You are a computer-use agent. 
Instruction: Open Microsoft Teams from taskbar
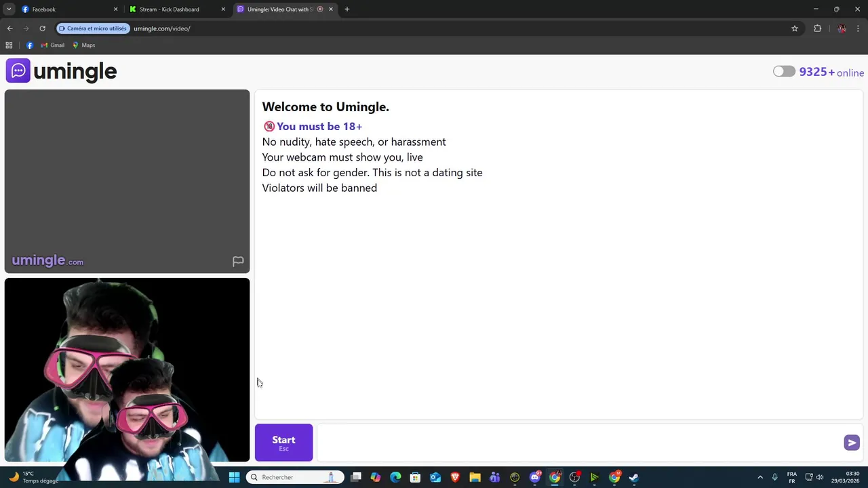coord(495,477)
